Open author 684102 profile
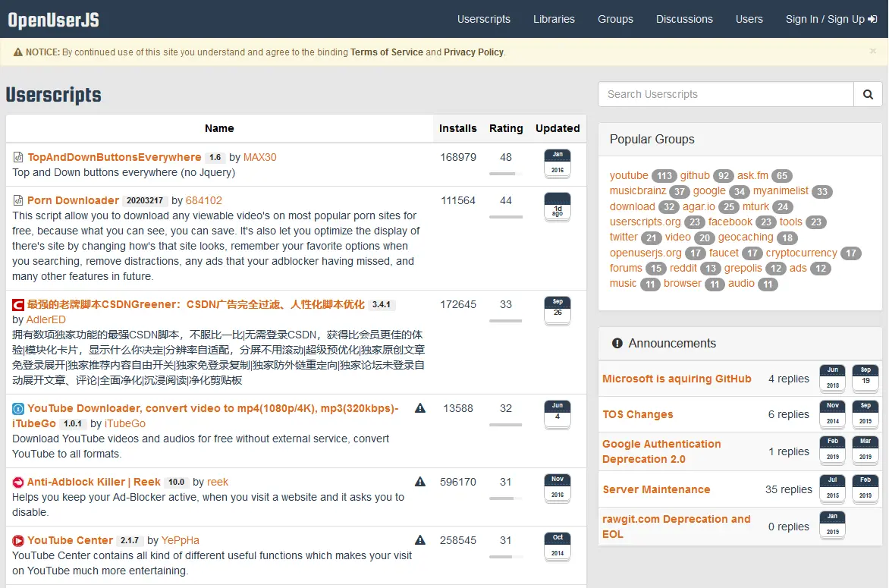This screenshot has height=588, width=889. coord(203,200)
